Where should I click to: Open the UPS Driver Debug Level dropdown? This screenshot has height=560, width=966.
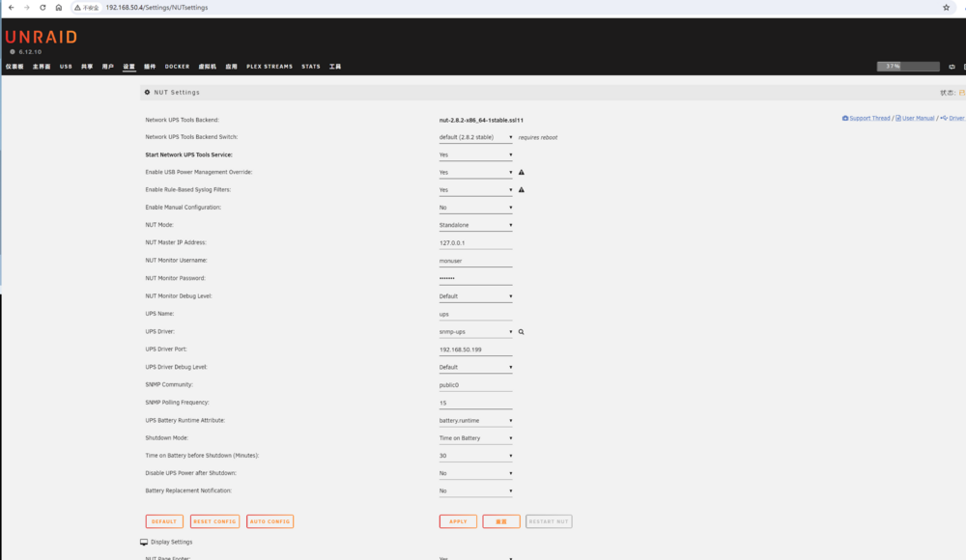(475, 367)
